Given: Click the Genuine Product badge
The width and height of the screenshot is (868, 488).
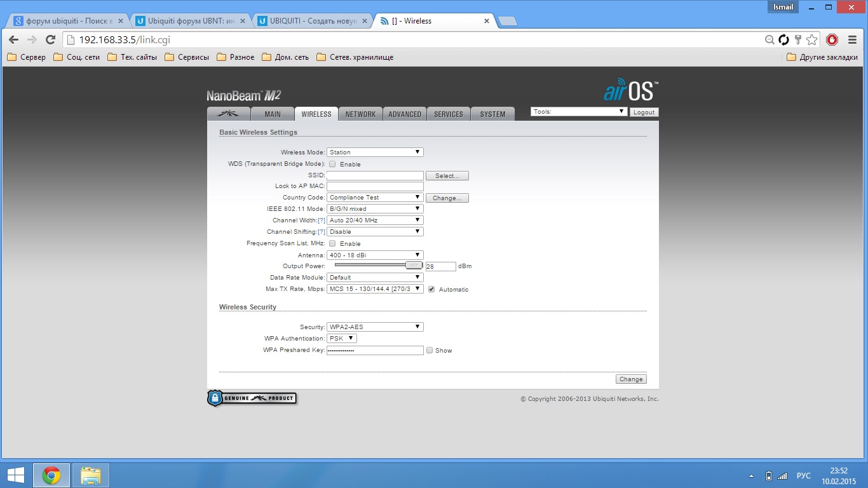Looking at the screenshot, I should click(x=252, y=398).
